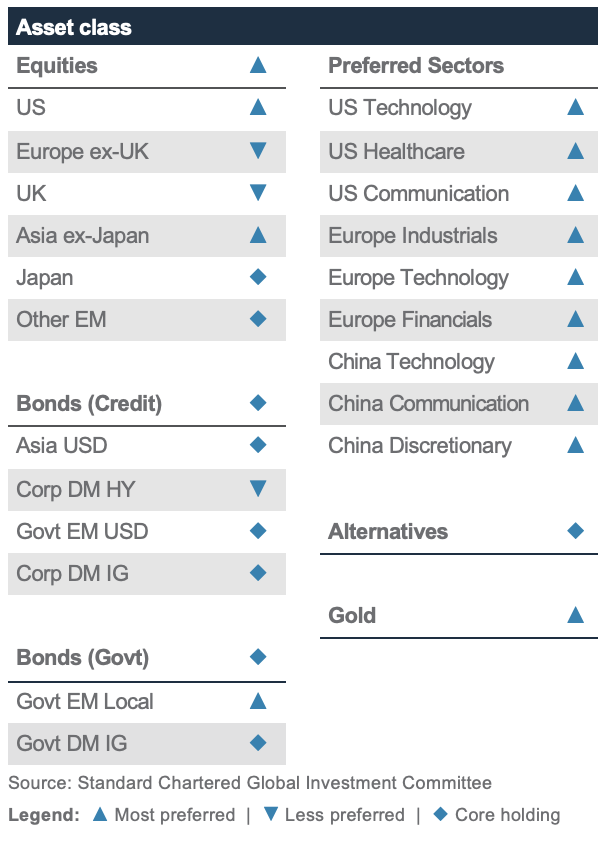Viewport: 606px width, 846px height.
Task: Click the up triangle beside Govt EM Local
Action: pos(258,701)
